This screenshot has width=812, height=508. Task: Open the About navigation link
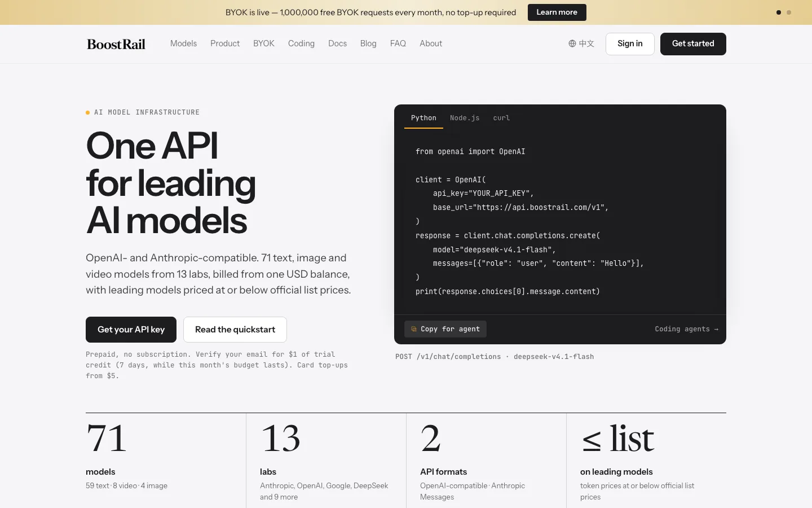431,43
